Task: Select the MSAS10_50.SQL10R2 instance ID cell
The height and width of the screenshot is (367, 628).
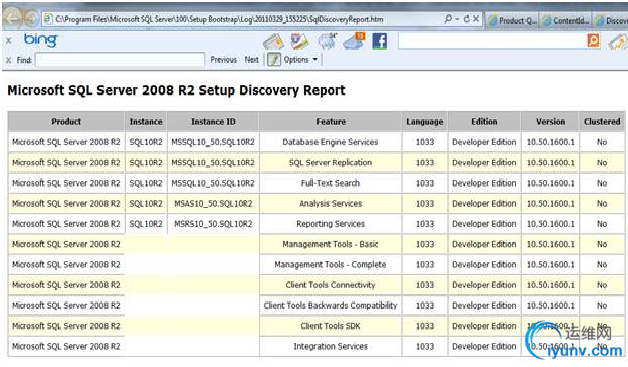Action: tap(213, 204)
